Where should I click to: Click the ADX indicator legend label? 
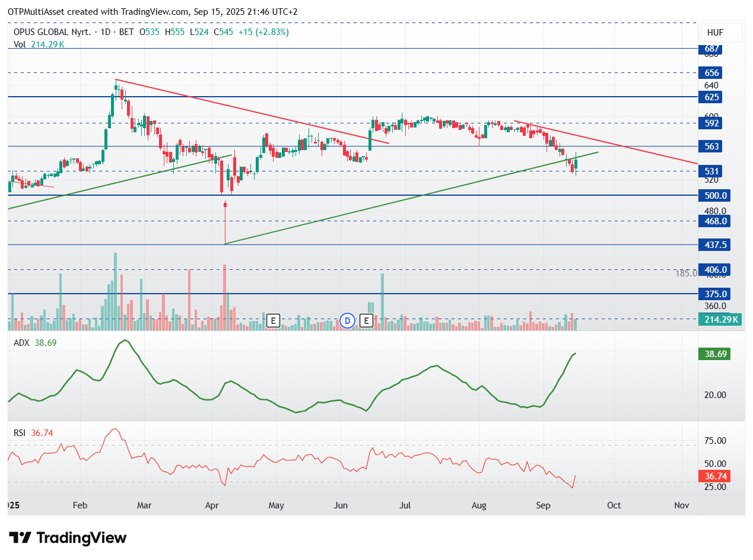coord(21,343)
